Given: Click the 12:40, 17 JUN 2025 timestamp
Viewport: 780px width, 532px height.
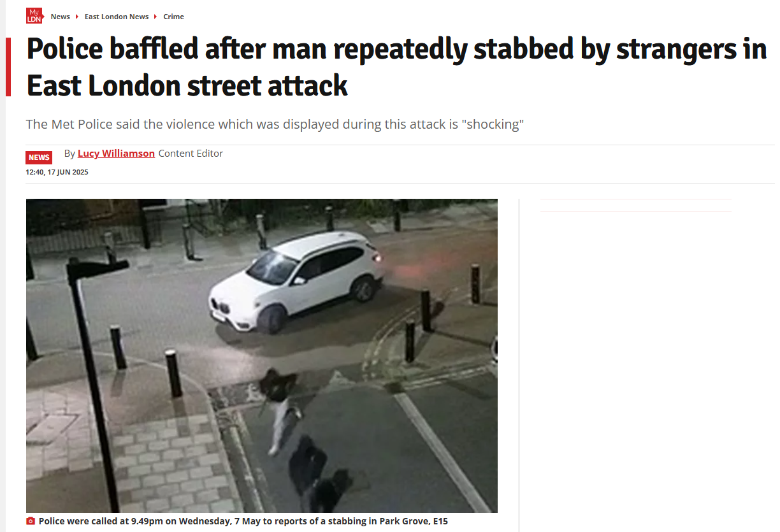Looking at the screenshot, I should tap(57, 172).
